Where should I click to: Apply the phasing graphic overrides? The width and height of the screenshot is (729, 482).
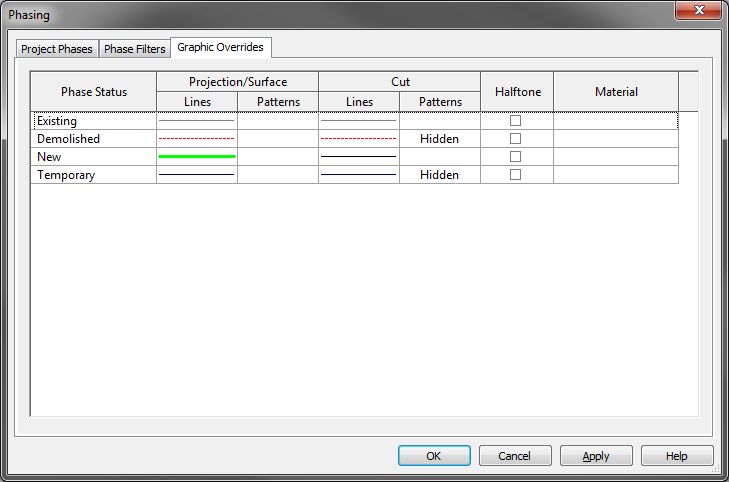(596, 456)
